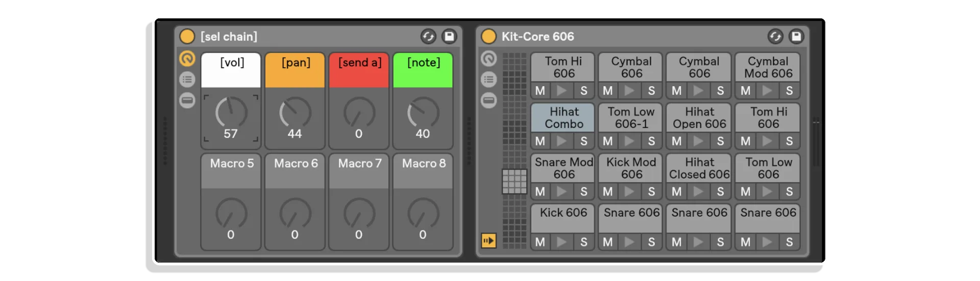Solo the Cymbal Mod 606 pad
The height and width of the screenshot is (281, 980).
(790, 90)
